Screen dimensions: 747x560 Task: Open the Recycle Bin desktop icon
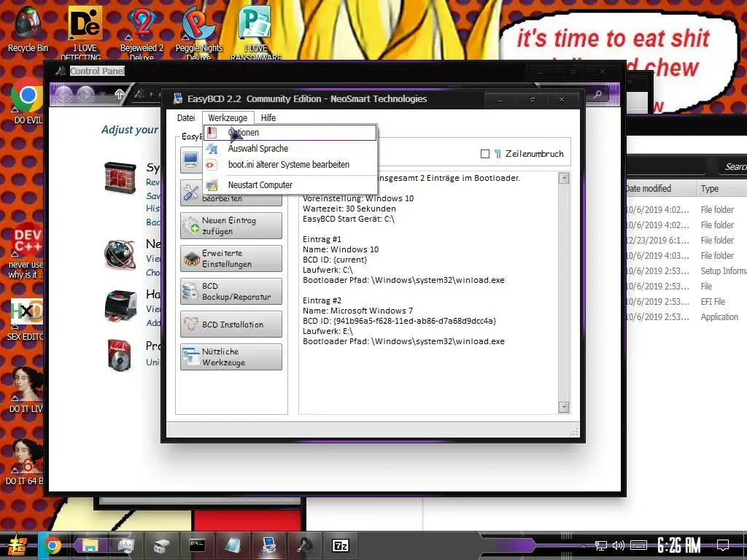(x=28, y=29)
